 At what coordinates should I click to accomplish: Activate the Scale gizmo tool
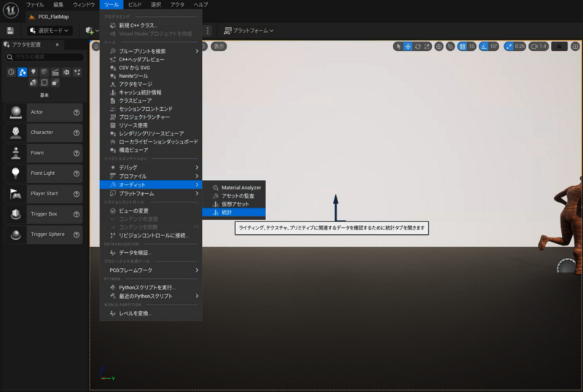point(427,47)
